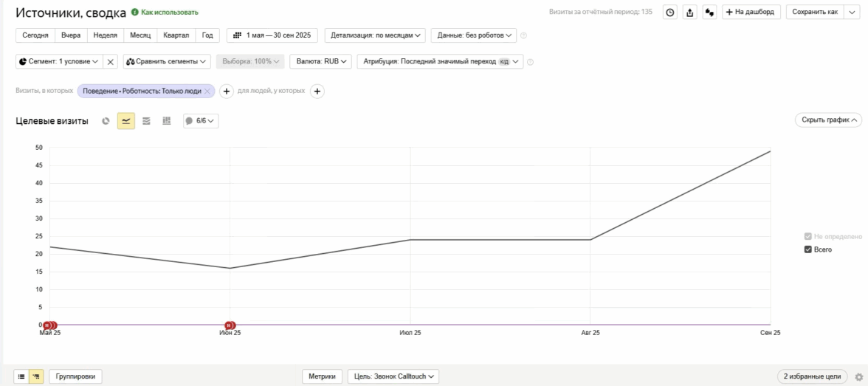Switch to bar chart view icon
The width and height of the screenshot is (868, 386).
(x=166, y=121)
